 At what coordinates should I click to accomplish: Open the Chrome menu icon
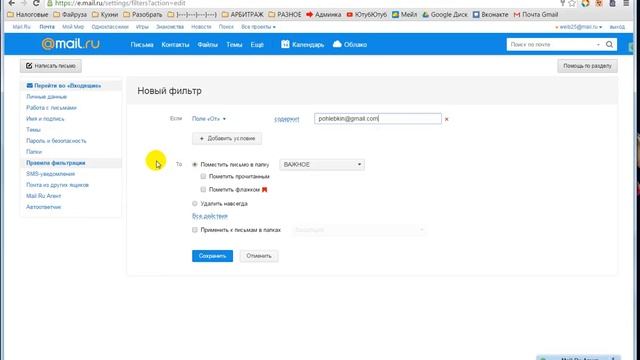pyautogui.click(x=626, y=3)
